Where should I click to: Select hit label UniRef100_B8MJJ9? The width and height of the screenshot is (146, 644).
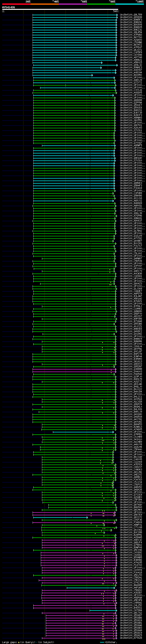131,412
